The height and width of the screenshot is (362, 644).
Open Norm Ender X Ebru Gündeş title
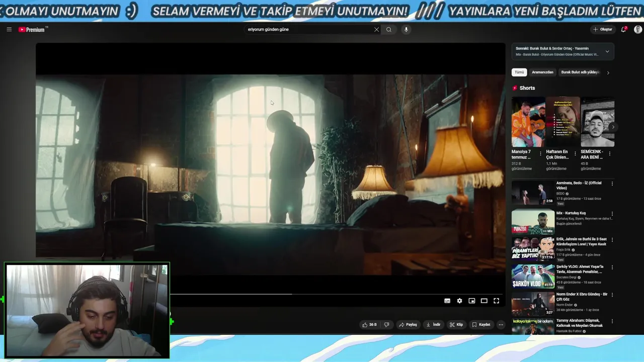click(582, 297)
